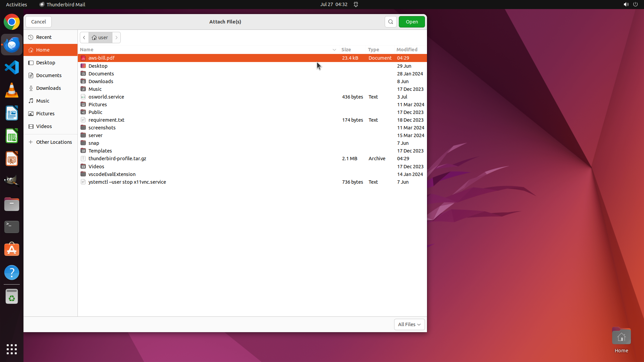The image size is (644, 362).
Task: Open Other Locations in sidebar
Action: 54,142
